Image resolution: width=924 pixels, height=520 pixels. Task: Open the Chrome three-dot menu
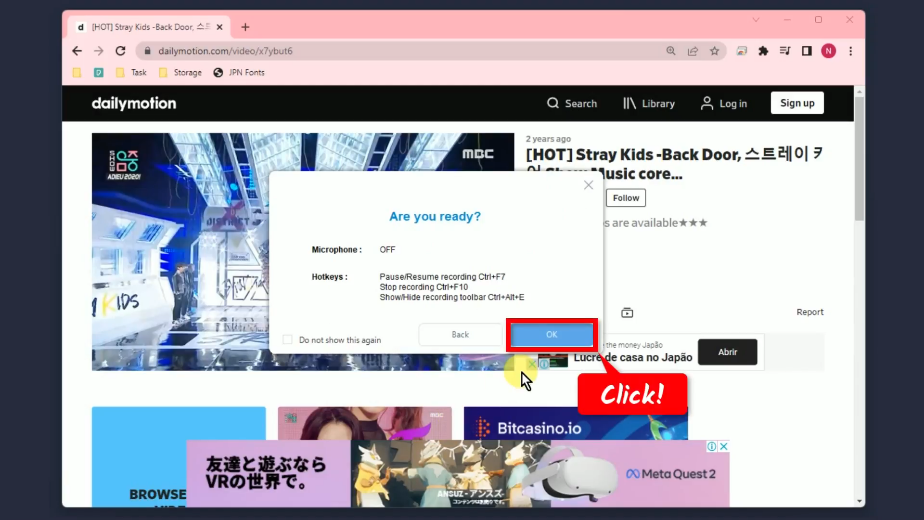(850, 51)
